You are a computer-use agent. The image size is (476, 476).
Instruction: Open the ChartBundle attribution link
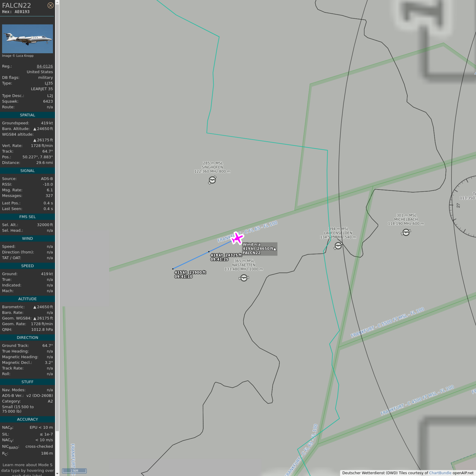tap(440, 473)
